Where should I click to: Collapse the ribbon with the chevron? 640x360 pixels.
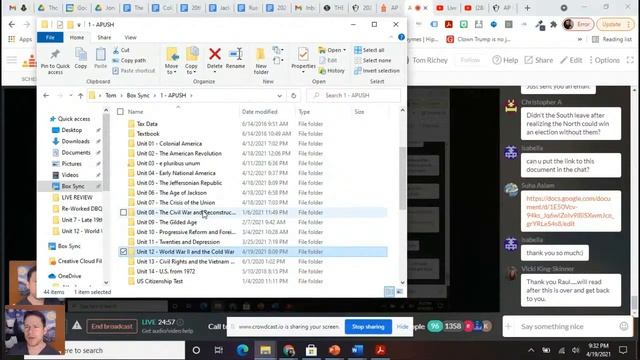[391, 37]
